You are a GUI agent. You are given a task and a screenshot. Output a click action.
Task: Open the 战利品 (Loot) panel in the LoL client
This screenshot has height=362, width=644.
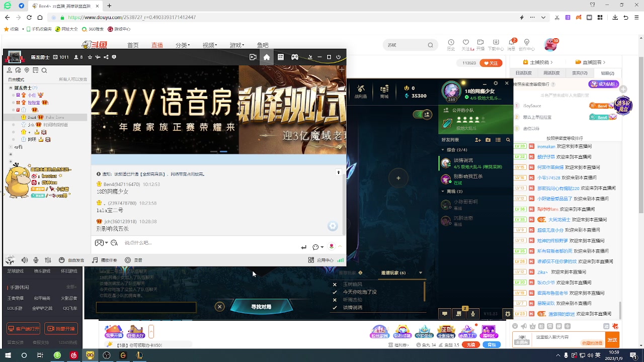[x=360, y=92]
